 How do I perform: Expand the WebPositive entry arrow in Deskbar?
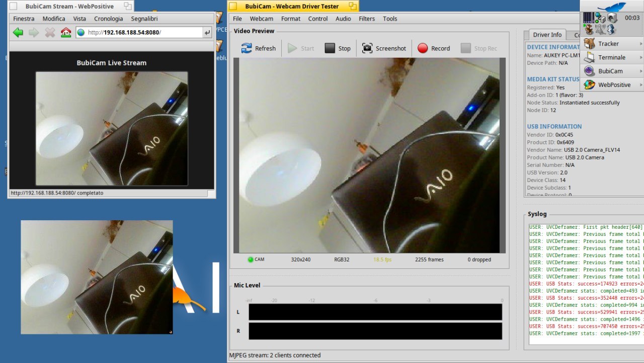tap(641, 84)
